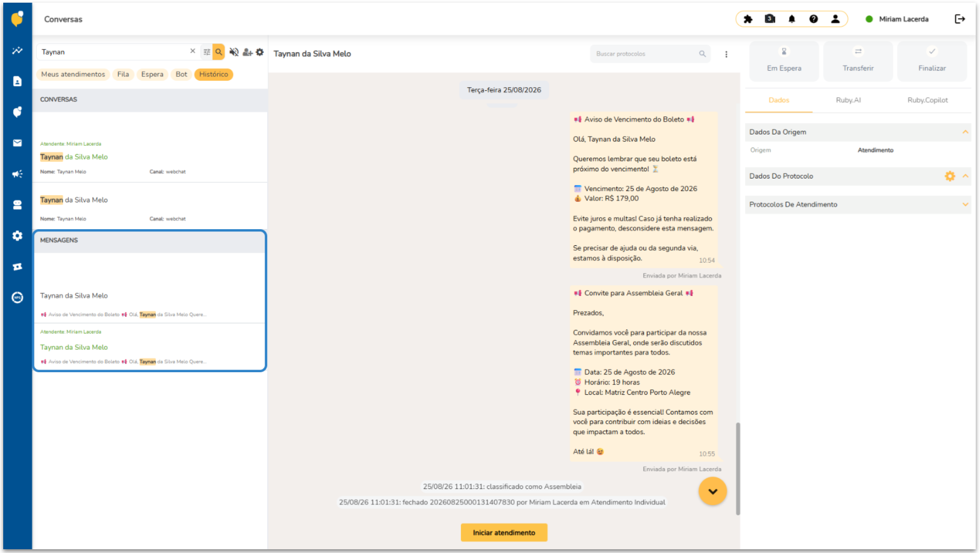The width and height of the screenshot is (980, 553).
Task: Toggle the notification sound mute icon
Action: pos(233,52)
